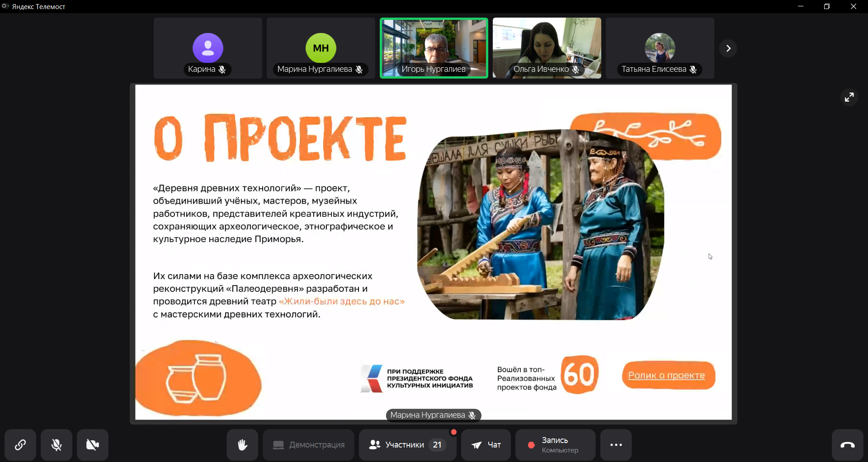Expand the presentation to fullscreen

click(x=849, y=97)
